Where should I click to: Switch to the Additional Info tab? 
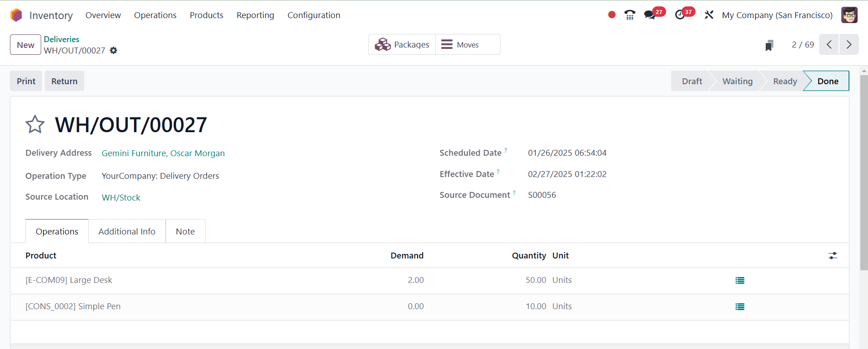pyautogui.click(x=127, y=231)
